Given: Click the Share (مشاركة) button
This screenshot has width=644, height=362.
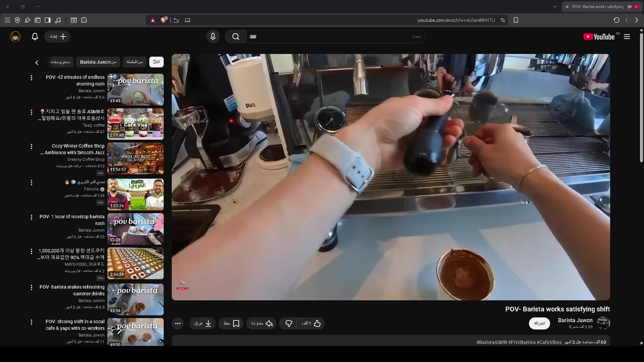Looking at the screenshot, I should pyautogui.click(x=262, y=323).
